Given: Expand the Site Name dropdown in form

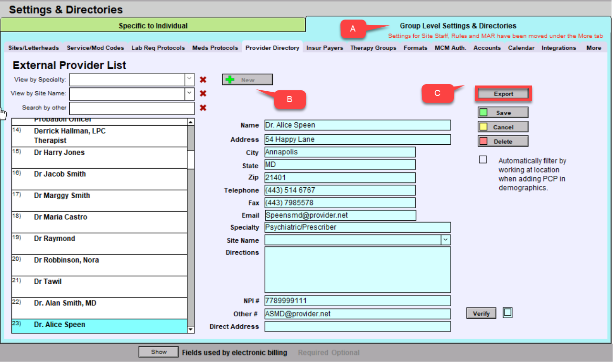Looking at the screenshot, I should pyautogui.click(x=445, y=240).
